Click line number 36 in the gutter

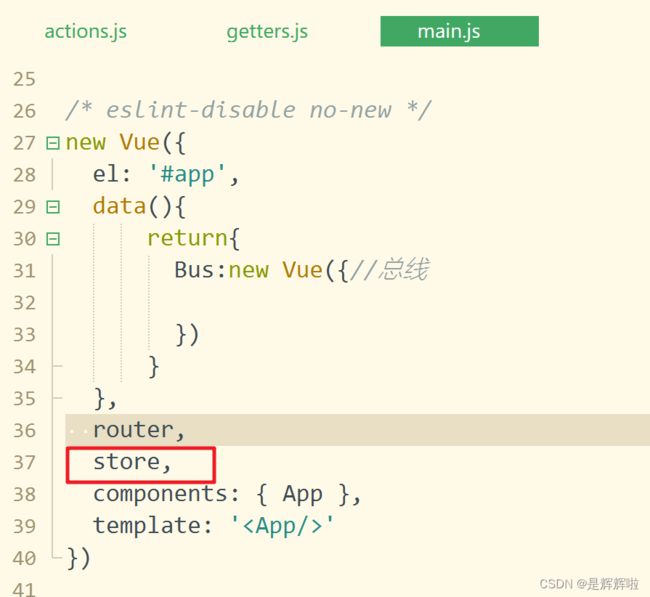click(24, 430)
